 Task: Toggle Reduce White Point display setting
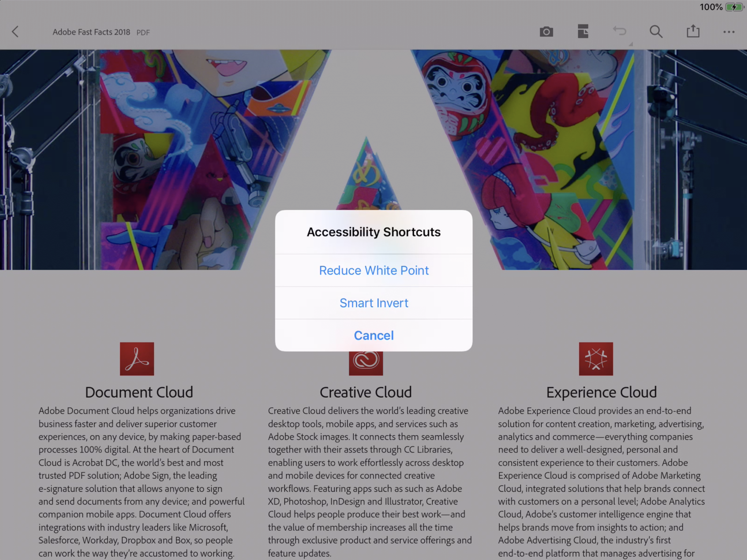pos(373,270)
